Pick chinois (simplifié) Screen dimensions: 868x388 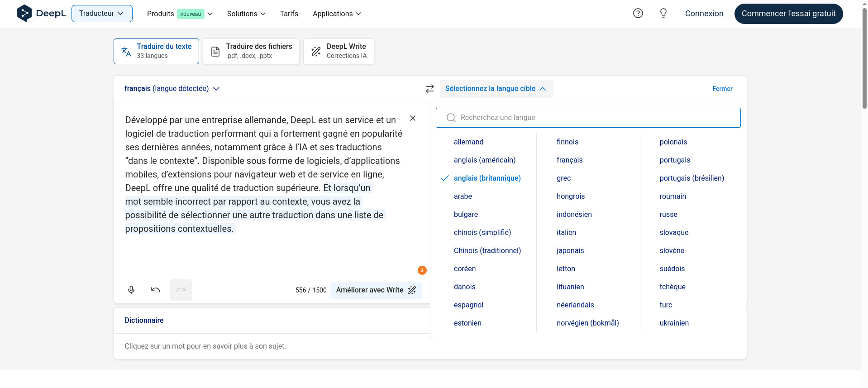pyautogui.click(x=482, y=232)
